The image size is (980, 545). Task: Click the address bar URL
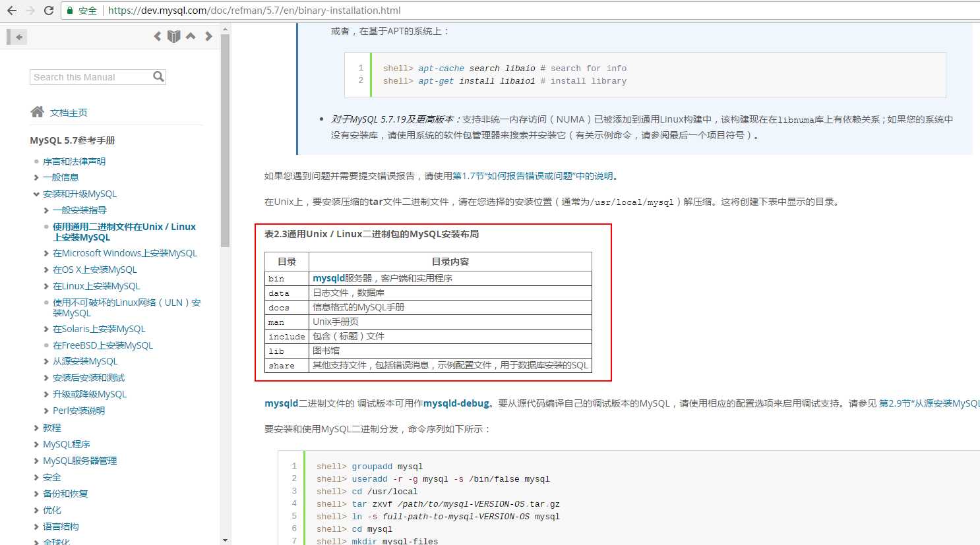click(254, 11)
